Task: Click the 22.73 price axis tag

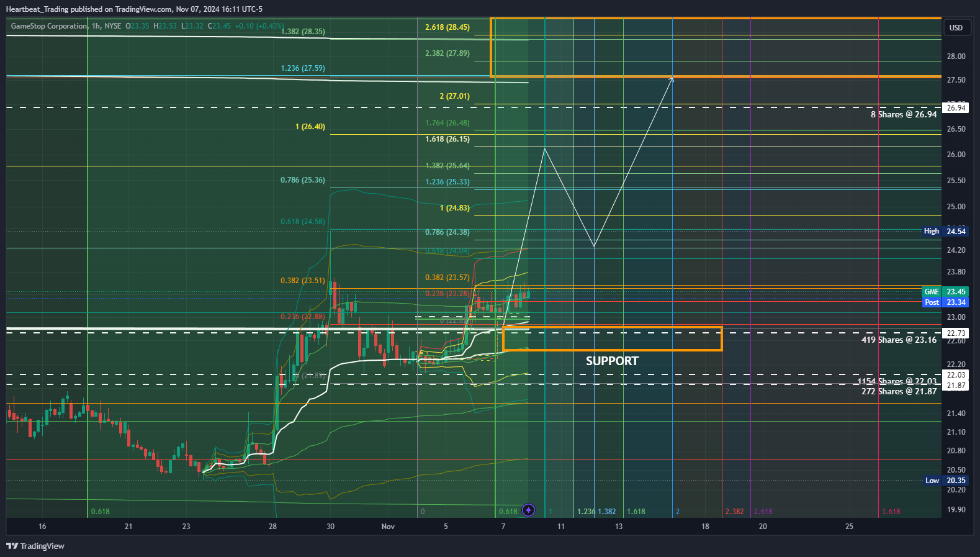Action: 956,333
